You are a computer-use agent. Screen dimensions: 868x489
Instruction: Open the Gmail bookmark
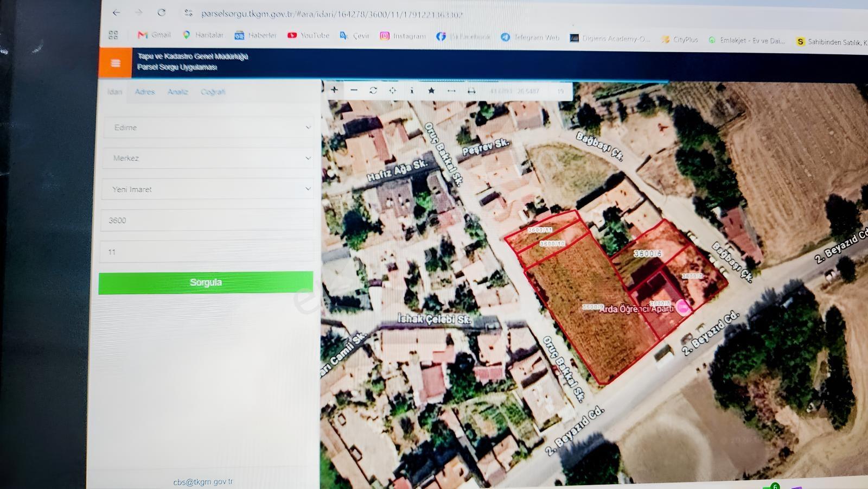(x=154, y=35)
